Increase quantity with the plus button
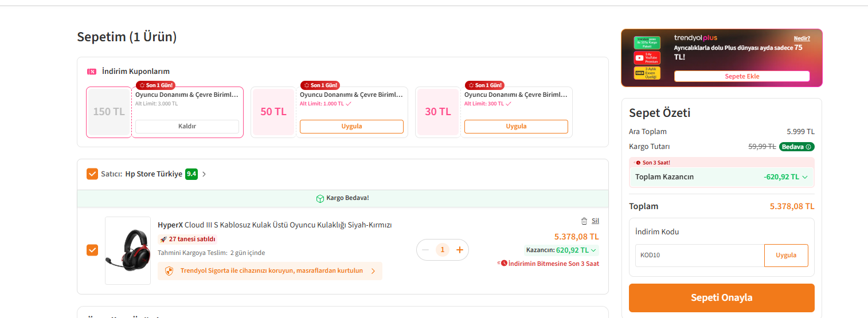 459,250
